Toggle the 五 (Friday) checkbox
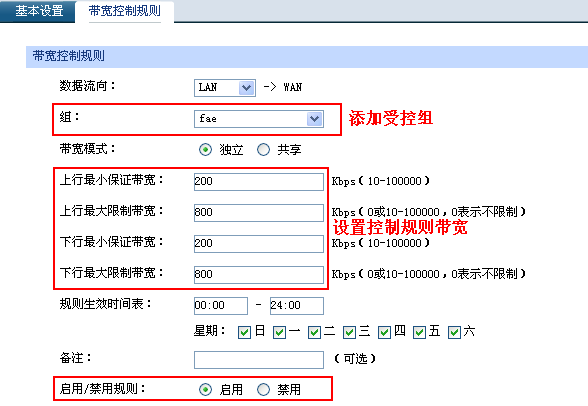 coord(419,332)
